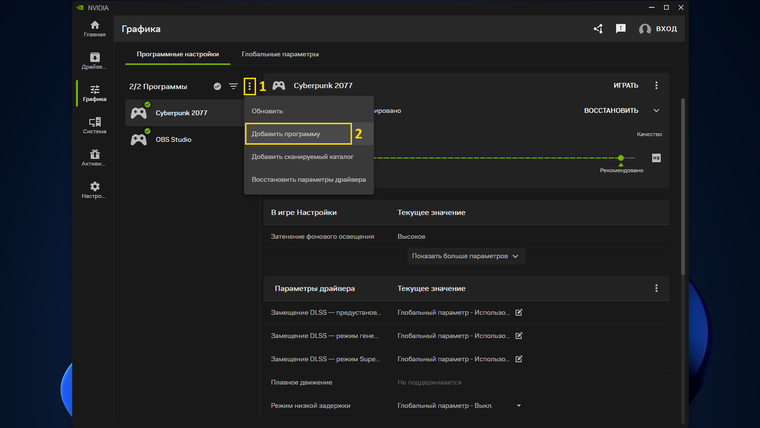Choose Добавить сканируемый каталог menu entry
Viewport: 760px width, 428px height.
(x=309, y=157)
